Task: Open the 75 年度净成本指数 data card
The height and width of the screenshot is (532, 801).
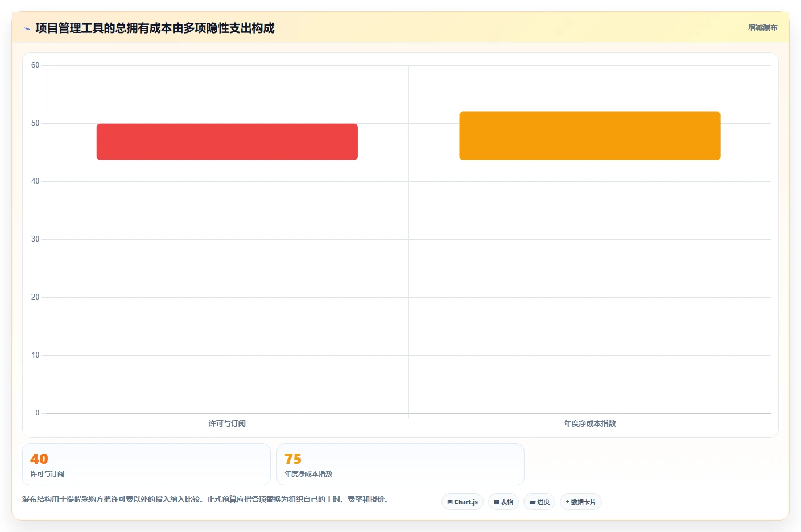Action: (400, 464)
